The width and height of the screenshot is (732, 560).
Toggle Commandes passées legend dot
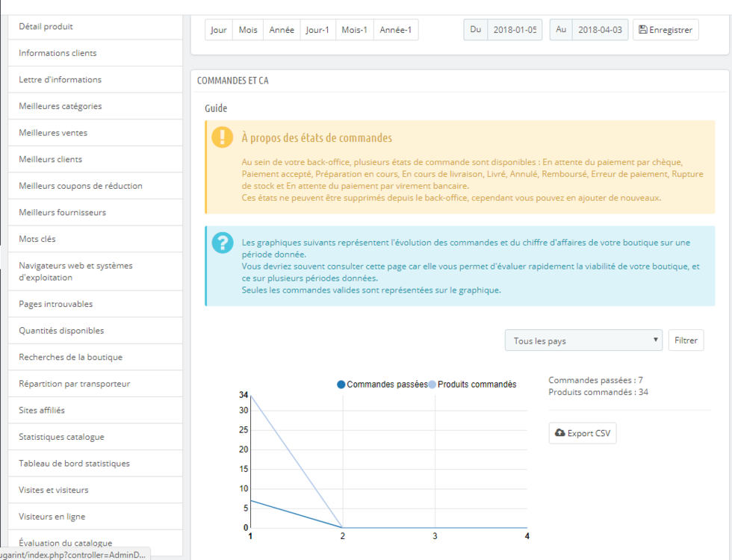pos(341,385)
